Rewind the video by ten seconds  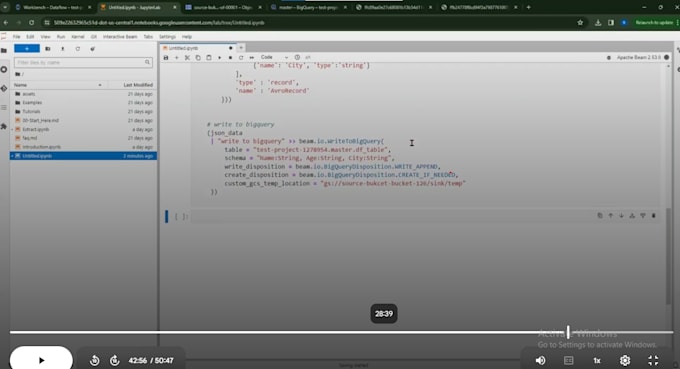point(95,360)
